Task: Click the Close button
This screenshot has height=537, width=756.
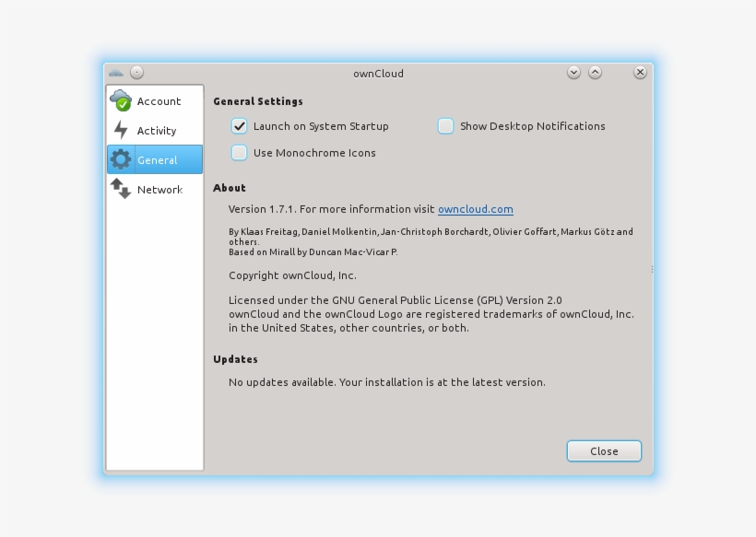Action: tap(604, 451)
